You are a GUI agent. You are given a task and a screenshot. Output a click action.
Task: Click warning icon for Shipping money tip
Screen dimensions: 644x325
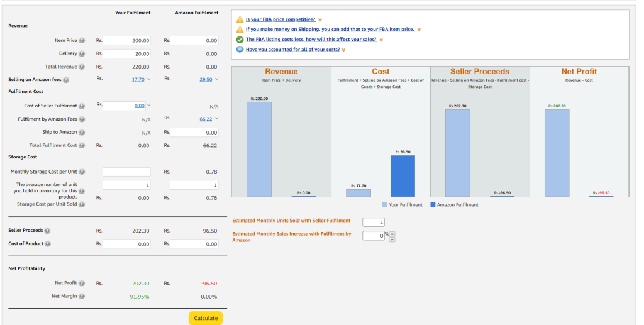[240, 30]
